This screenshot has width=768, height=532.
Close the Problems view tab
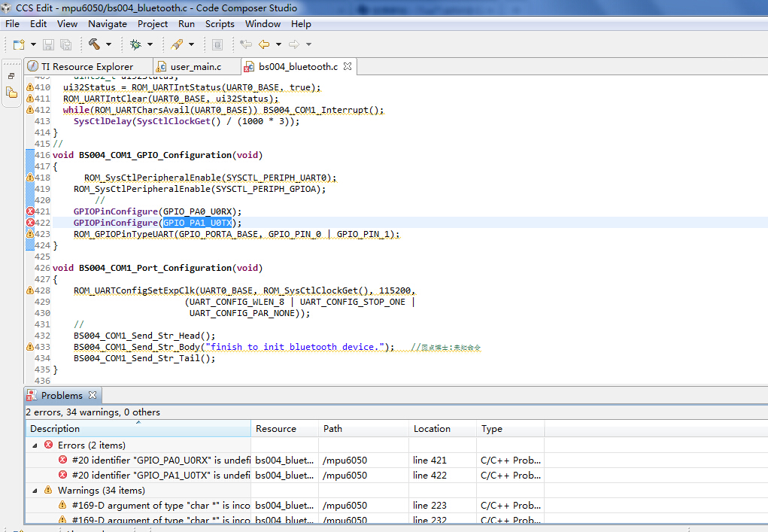[93, 395]
